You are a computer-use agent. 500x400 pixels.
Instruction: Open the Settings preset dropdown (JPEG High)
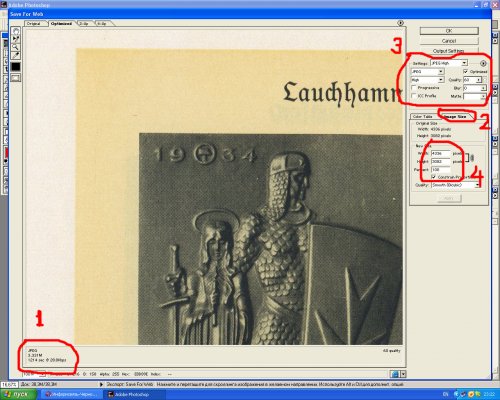click(449, 63)
